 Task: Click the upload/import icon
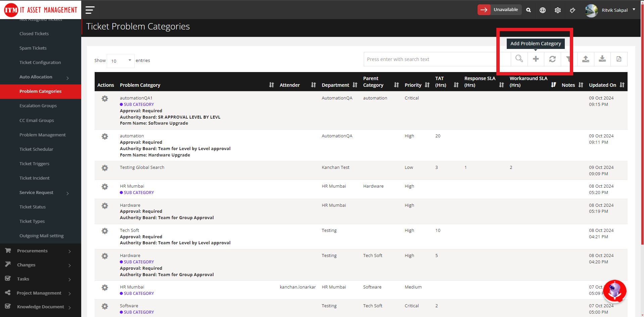(x=586, y=59)
